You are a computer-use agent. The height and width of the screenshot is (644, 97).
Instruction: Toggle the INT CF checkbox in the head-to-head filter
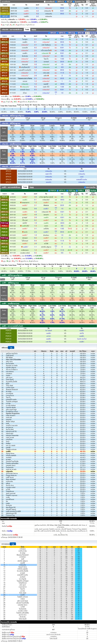tap(66, 1)
